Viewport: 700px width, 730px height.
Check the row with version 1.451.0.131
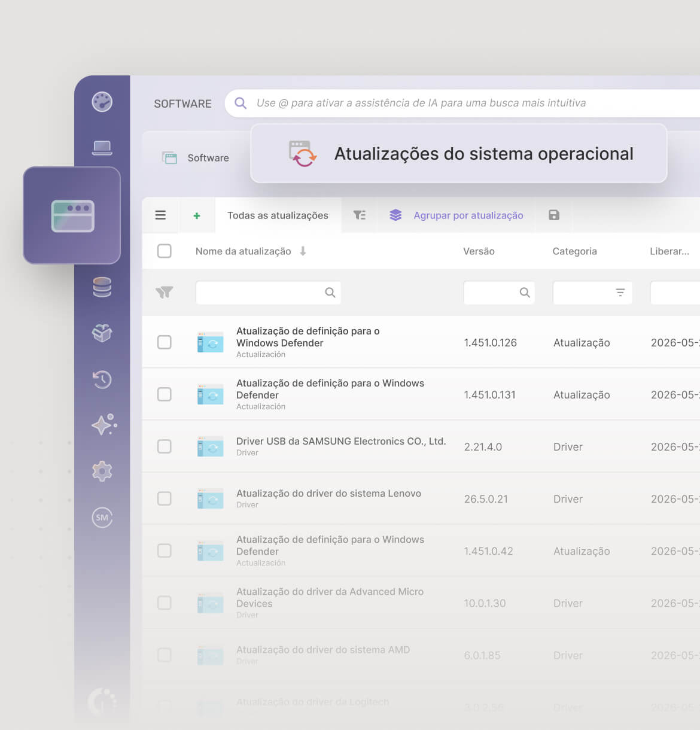164,394
